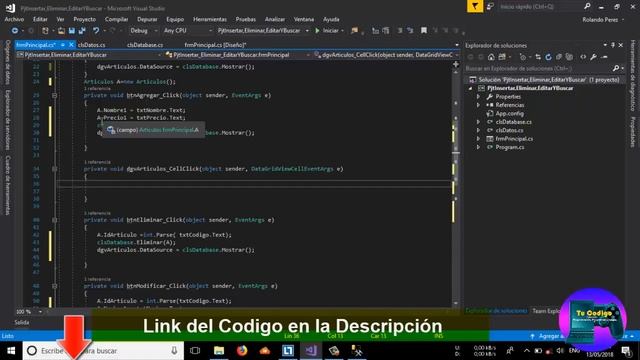Screen dimensions: 640x360
Task: Collapse the btnAgregar_Click method outline box
Action: (x=54, y=96)
